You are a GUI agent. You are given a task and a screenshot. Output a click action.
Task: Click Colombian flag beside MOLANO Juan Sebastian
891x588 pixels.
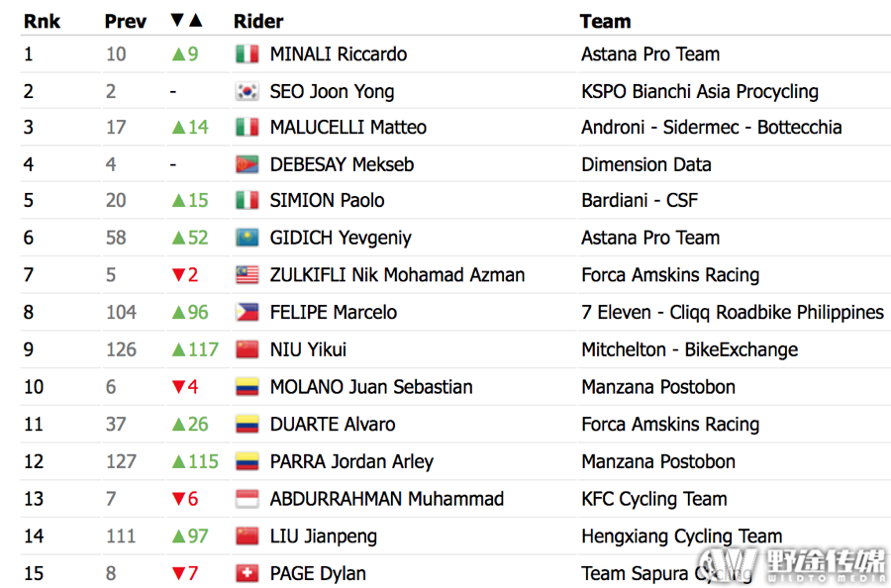pyautogui.click(x=247, y=387)
